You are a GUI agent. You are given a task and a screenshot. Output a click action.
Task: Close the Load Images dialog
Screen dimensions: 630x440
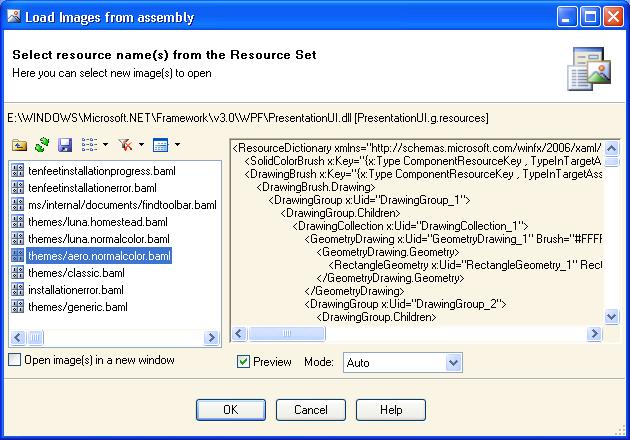click(x=614, y=17)
